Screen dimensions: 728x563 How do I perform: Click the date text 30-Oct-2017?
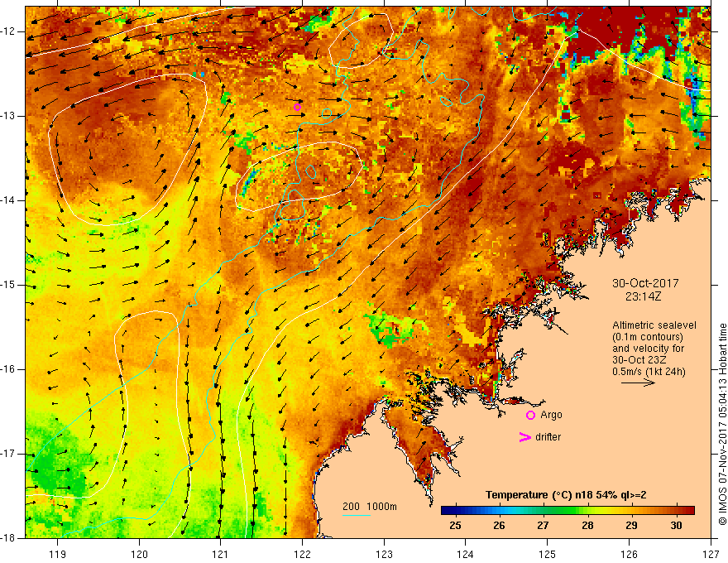coord(645,283)
